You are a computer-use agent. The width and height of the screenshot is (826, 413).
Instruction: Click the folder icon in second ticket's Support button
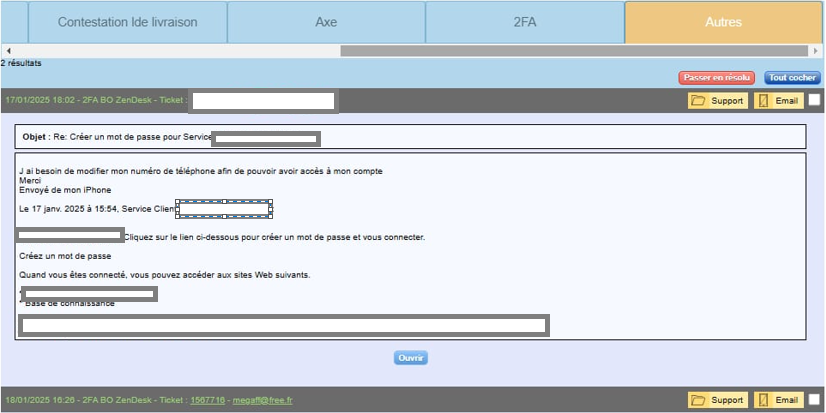pyautogui.click(x=698, y=400)
